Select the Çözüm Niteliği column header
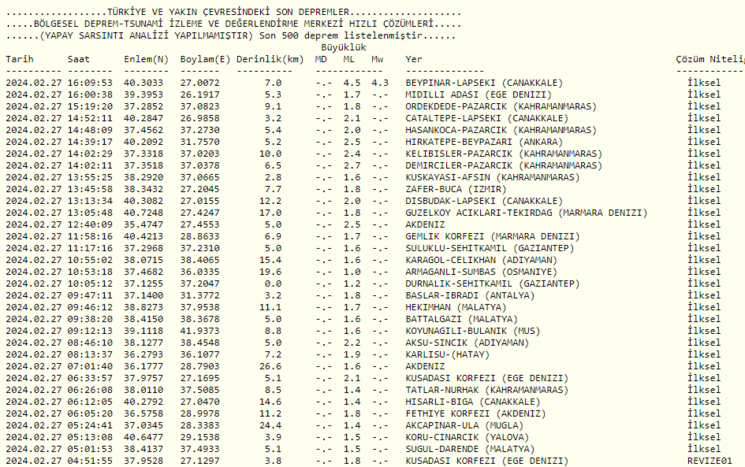 click(x=710, y=59)
